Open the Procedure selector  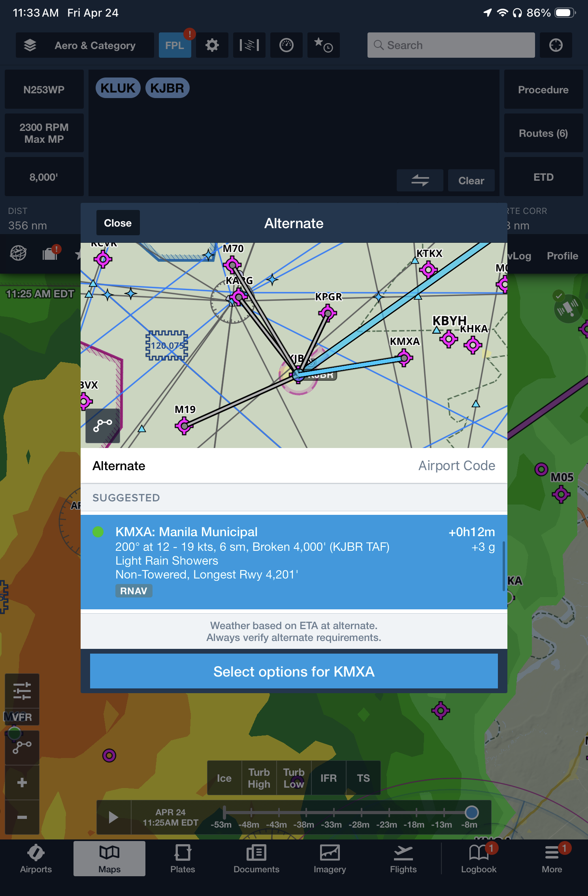coord(543,90)
